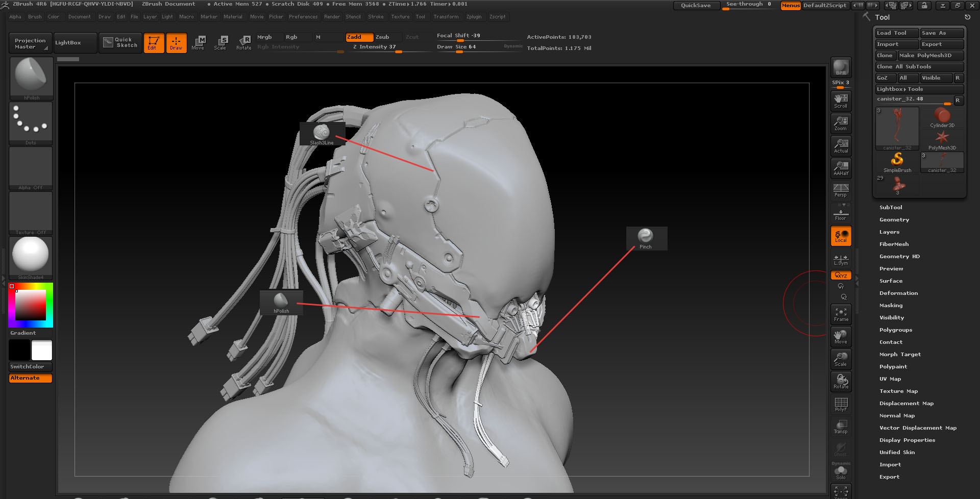Expand the Layers section
The width and height of the screenshot is (980, 499).
click(889, 232)
